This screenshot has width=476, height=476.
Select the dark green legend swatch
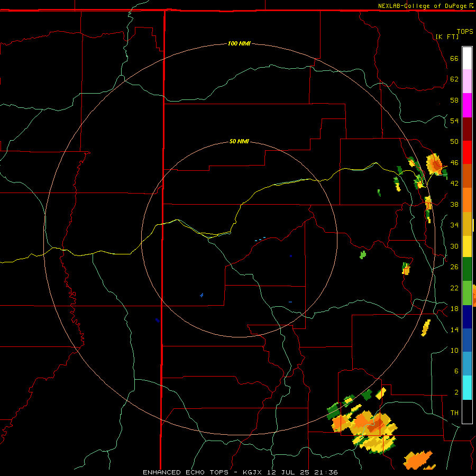coord(467,269)
